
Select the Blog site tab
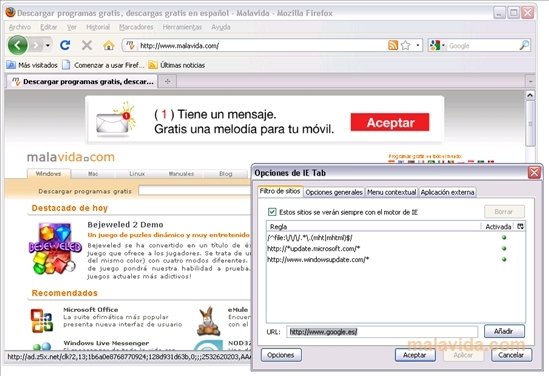tap(225, 174)
